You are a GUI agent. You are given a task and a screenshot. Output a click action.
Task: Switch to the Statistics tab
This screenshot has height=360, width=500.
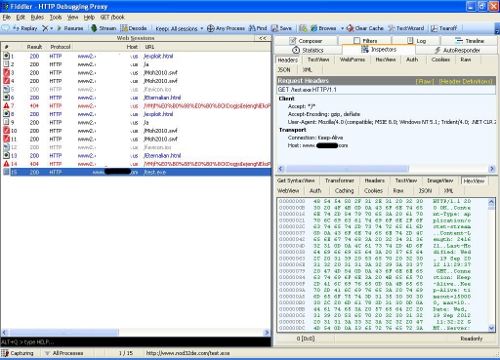tap(308, 50)
